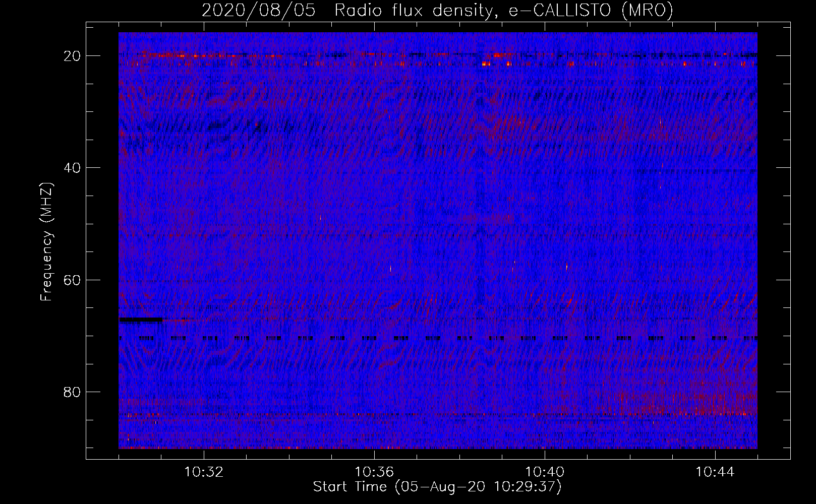
Task: Click the plot title '2020/08/05 Radio flux density, e-CALLISTO (MRO)'
Action: tap(437, 11)
